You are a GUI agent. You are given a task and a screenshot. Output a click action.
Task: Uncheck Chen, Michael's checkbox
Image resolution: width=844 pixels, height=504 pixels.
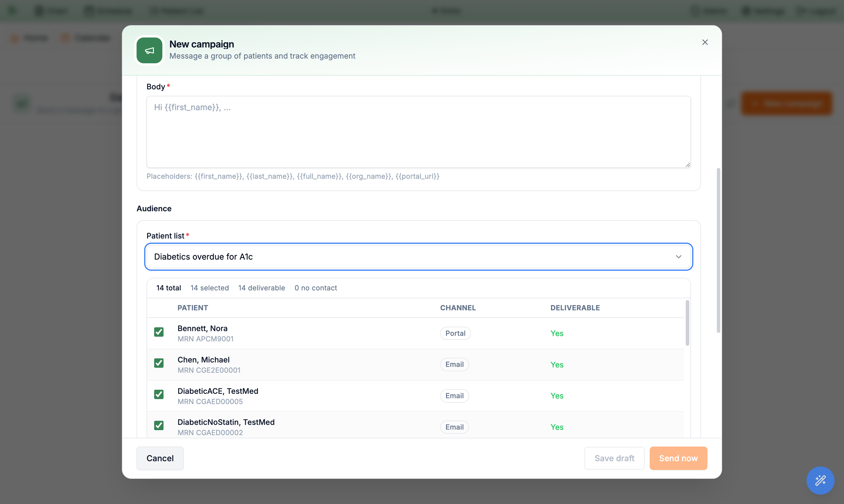[x=159, y=363]
